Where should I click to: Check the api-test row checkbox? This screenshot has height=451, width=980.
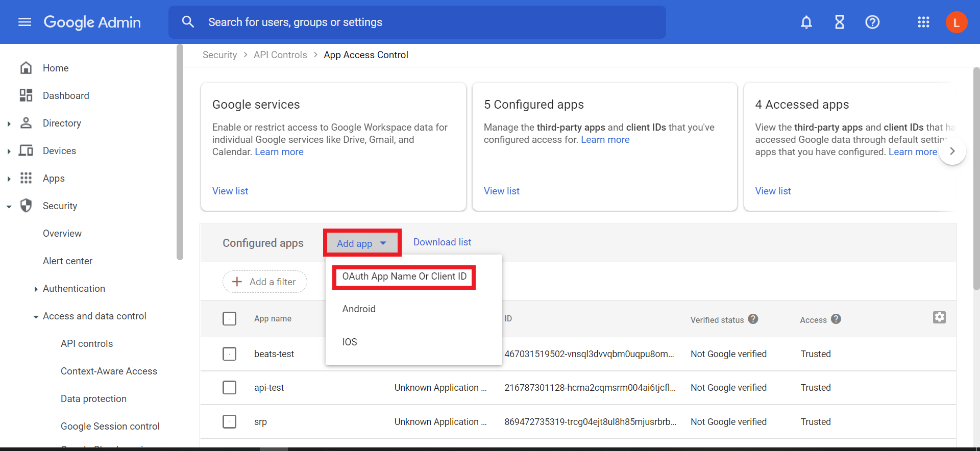[230, 388]
